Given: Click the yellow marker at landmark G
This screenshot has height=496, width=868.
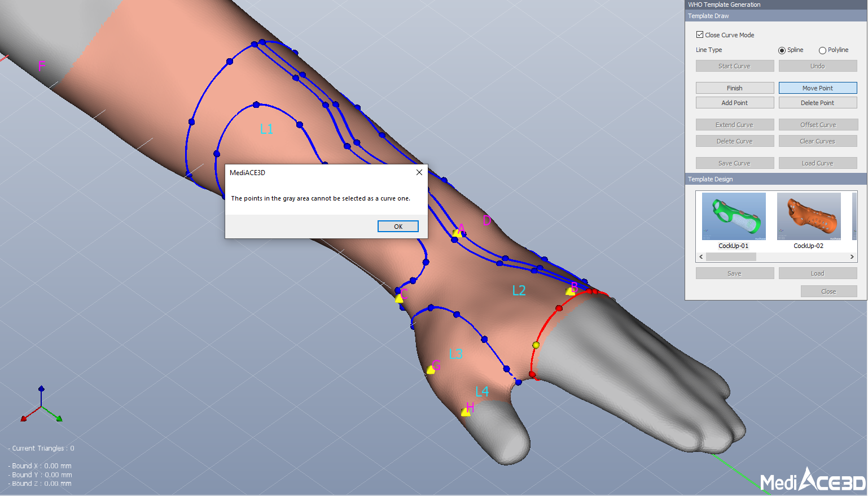Looking at the screenshot, I should 431,369.
